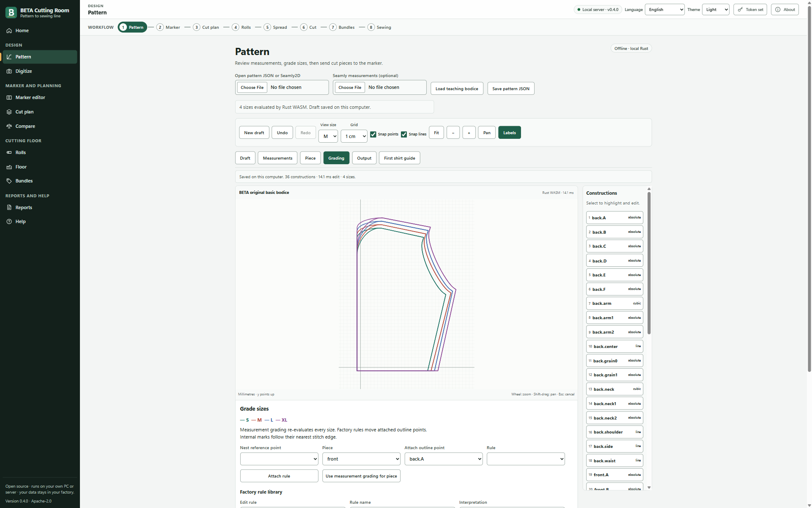Screen dimensions: 812x508
Task: Open the Attach outline point dropdown
Action: (x=444, y=459)
